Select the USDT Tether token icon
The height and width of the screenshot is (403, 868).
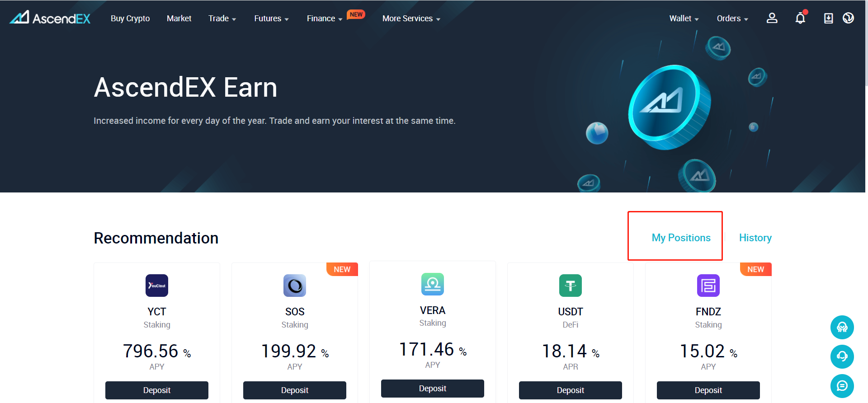pyautogui.click(x=571, y=286)
